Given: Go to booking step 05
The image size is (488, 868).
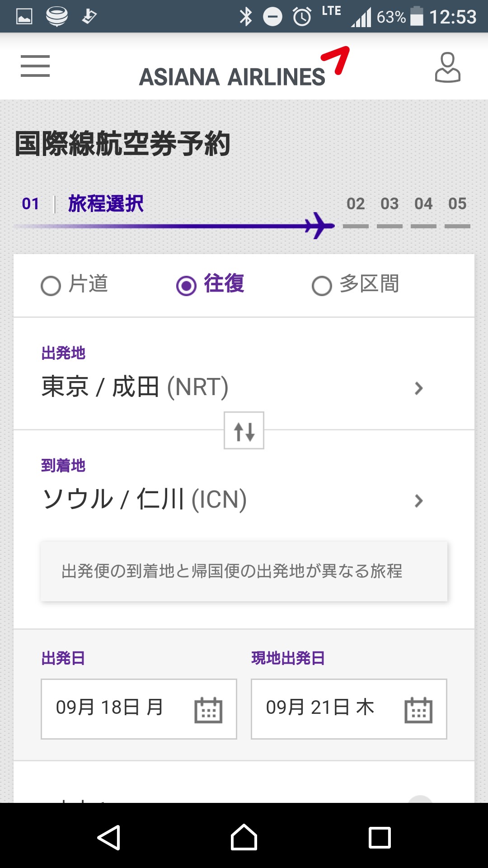Looking at the screenshot, I should 457,204.
